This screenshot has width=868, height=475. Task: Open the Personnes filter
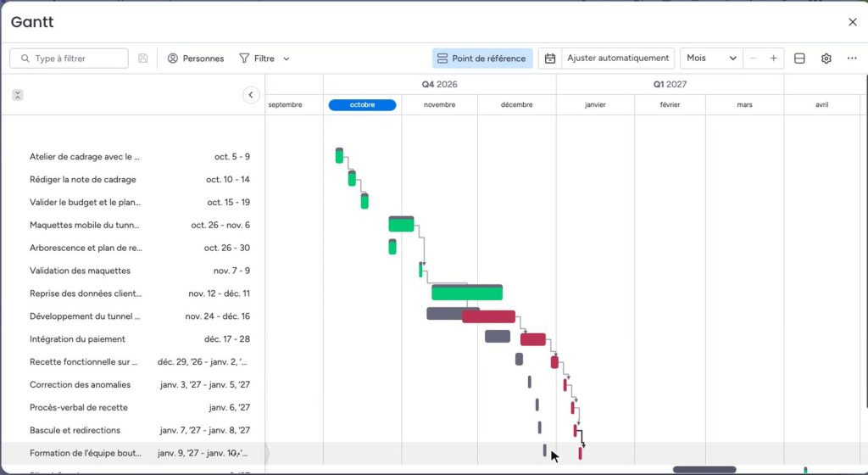point(196,59)
